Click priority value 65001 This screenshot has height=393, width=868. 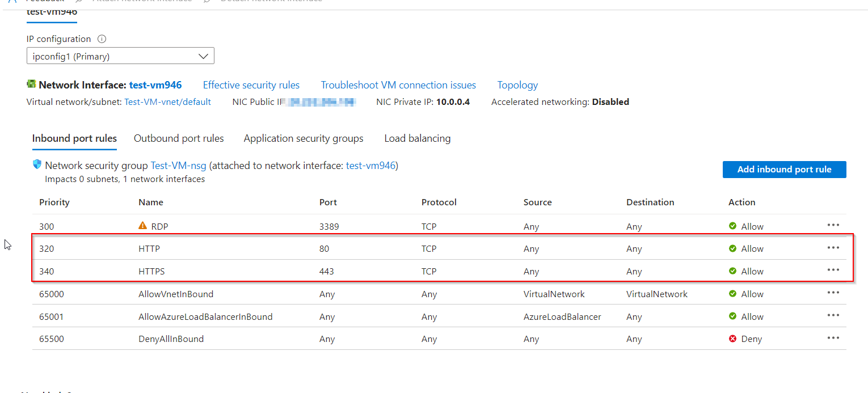point(52,317)
